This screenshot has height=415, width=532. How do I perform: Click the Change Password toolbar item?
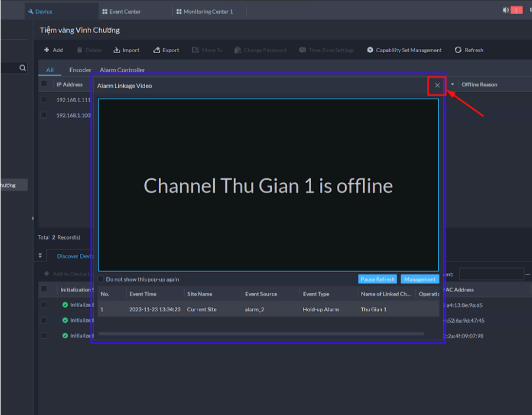[260, 50]
